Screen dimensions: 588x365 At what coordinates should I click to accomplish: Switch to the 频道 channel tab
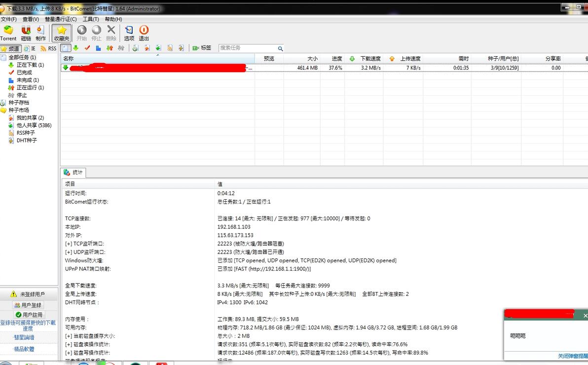pyautogui.click(x=10, y=48)
